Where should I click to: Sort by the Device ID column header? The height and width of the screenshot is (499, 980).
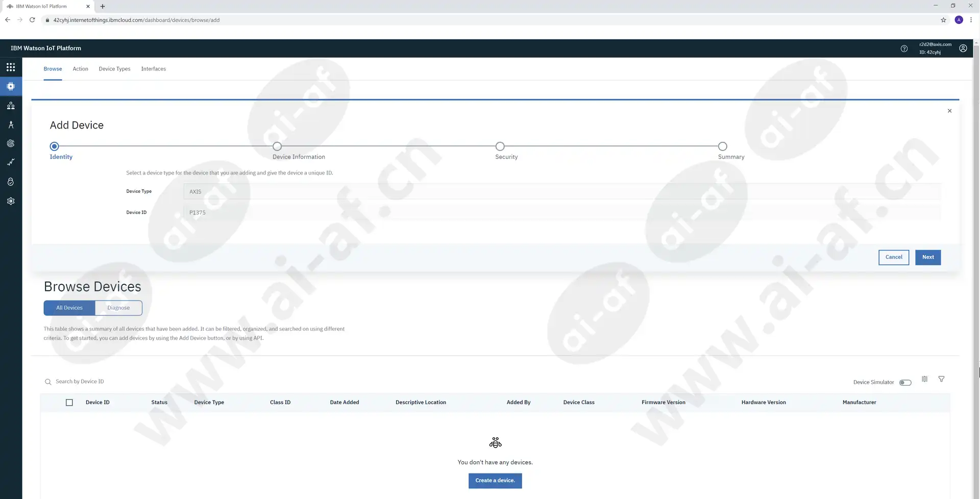pyautogui.click(x=97, y=403)
